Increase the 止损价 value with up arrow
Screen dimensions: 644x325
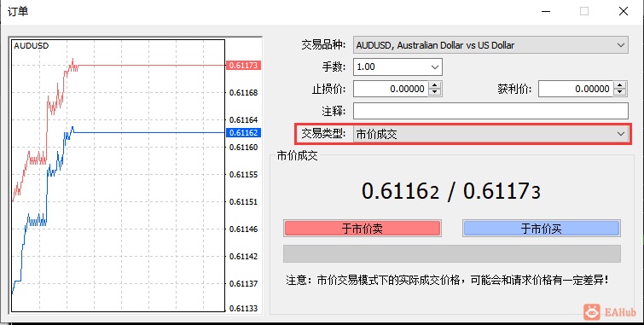tap(435, 85)
